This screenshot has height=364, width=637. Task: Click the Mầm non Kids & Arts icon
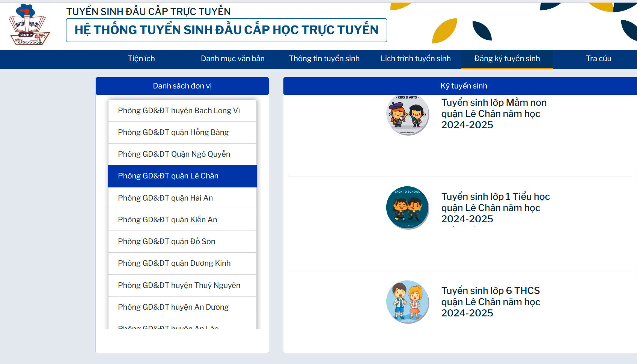click(x=407, y=114)
